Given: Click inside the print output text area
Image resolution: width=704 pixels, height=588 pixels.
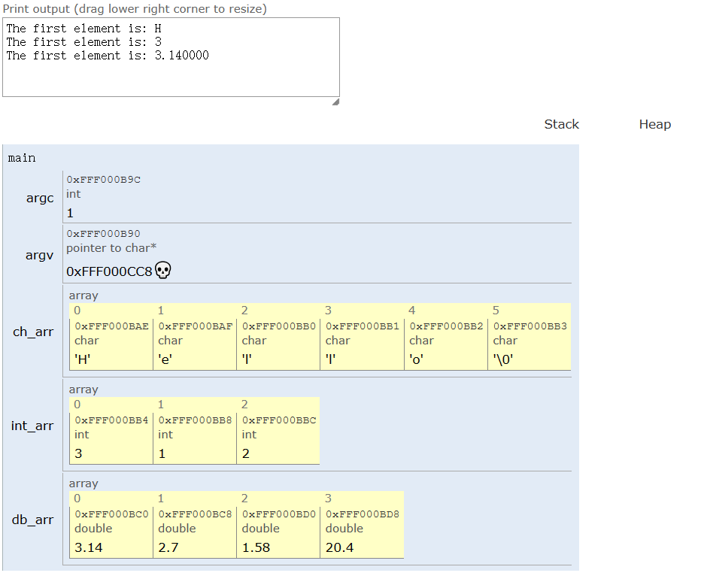Looking at the screenshot, I should [x=171, y=57].
